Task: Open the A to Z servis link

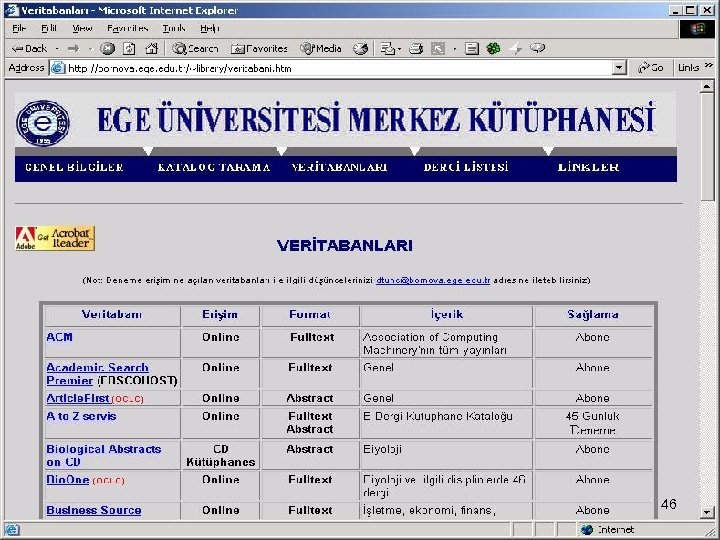Action: click(81, 416)
